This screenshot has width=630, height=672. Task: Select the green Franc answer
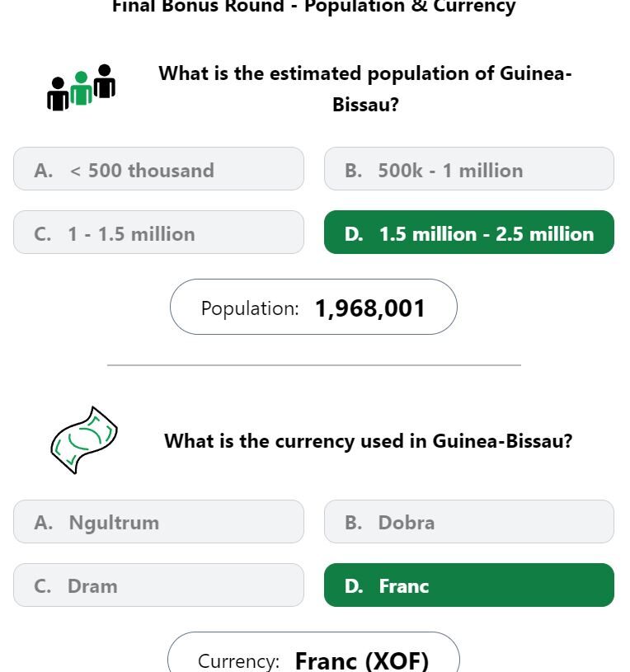[x=468, y=585]
